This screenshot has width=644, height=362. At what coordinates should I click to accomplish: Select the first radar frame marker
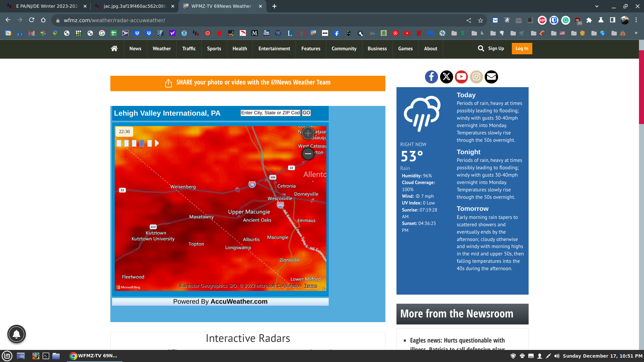click(119, 143)
